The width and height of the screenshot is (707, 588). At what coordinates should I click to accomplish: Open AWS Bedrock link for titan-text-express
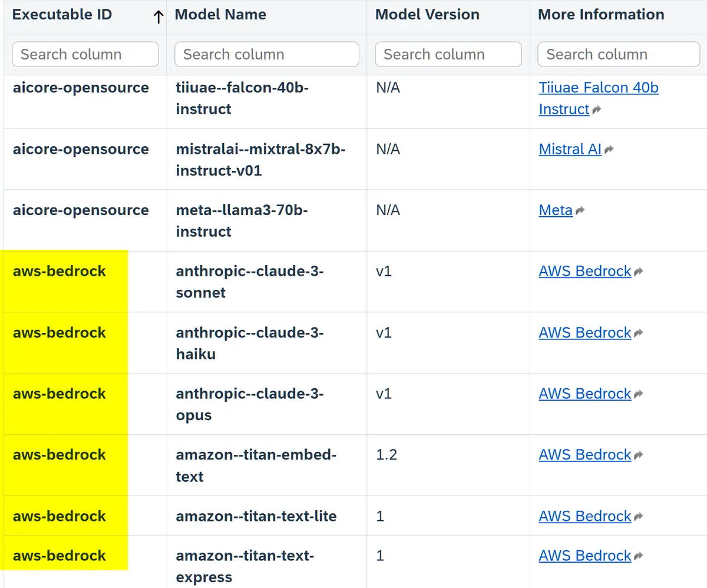point(585,556)
